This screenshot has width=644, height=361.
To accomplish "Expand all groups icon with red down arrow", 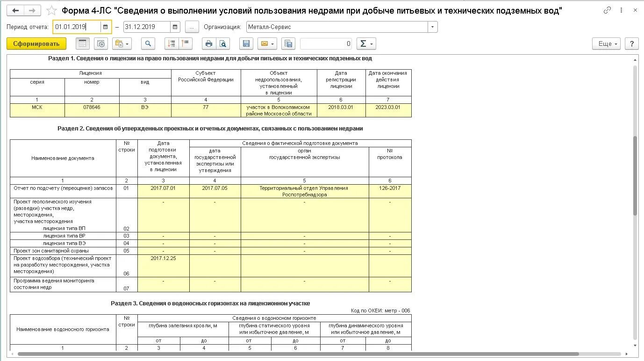I will (172, 43).
